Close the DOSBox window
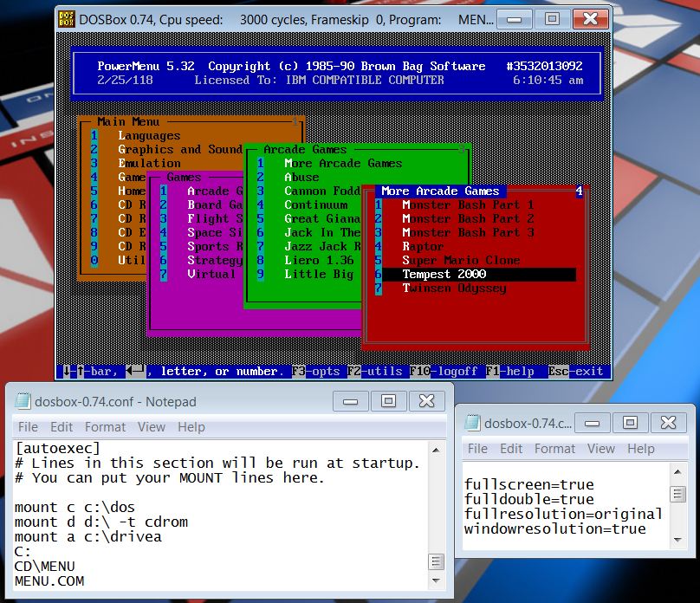Screen dimensions: 700x603 tap(591, 20)
